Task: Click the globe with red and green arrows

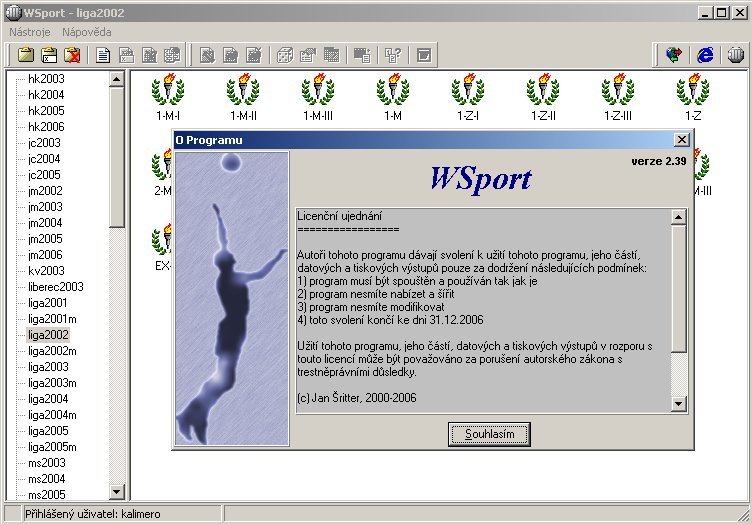Action: pos(674,55)
